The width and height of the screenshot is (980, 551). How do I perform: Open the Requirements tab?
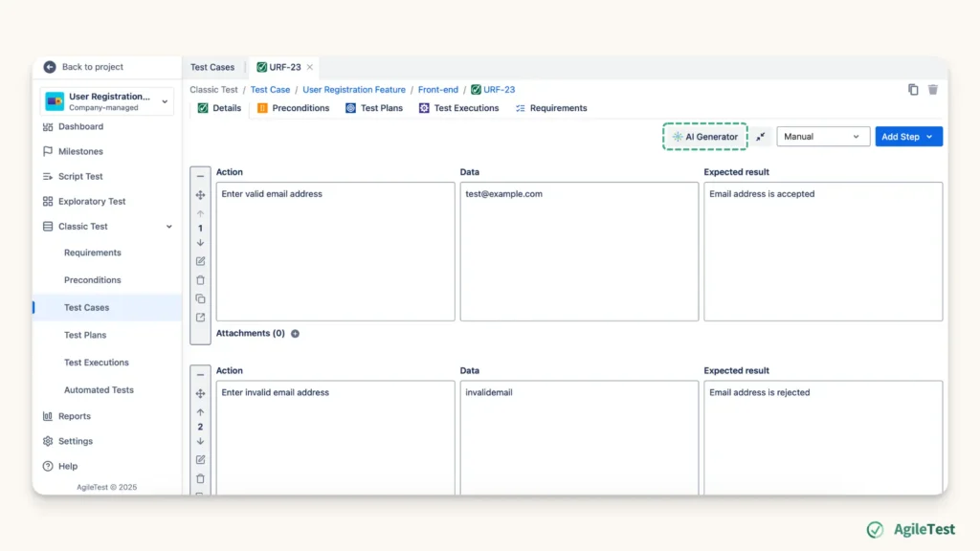click(551, 108)
